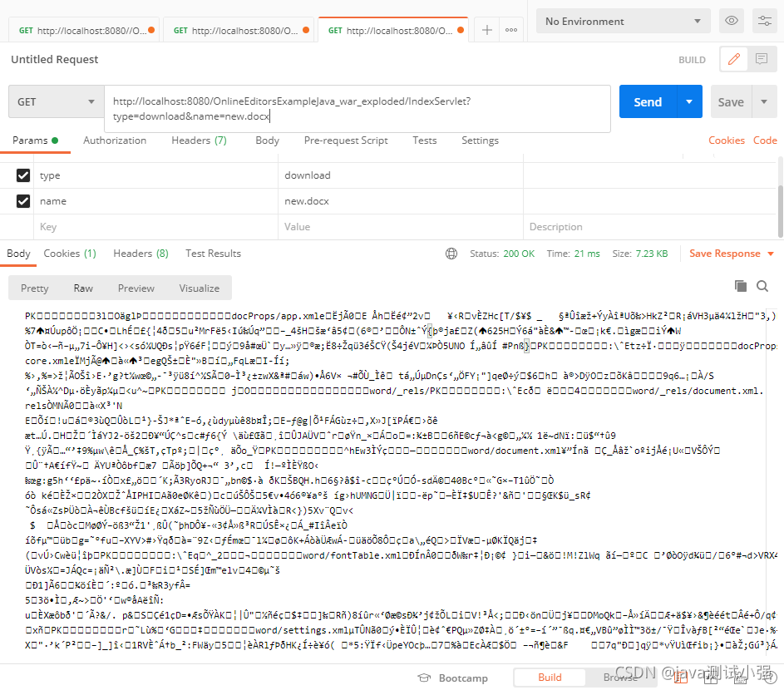Open the Code snippet link
This screenshot has width=784, height=690.
765,140
